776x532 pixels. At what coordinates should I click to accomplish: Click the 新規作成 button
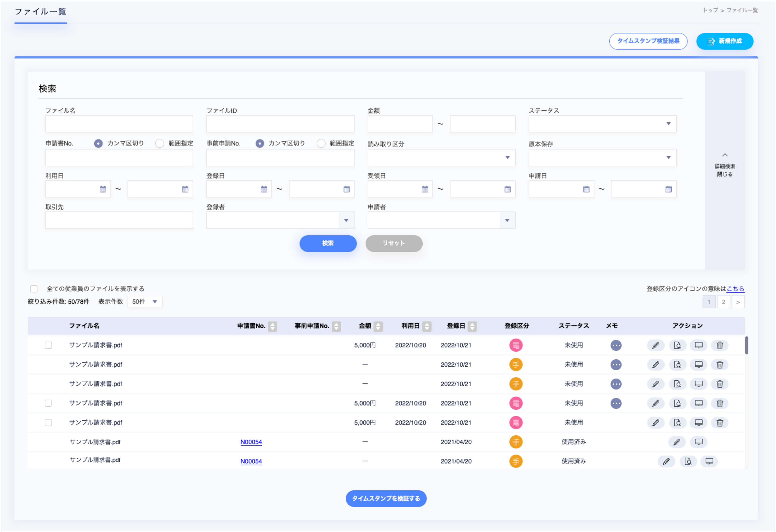pyautogui.click(x=725, y=41)
